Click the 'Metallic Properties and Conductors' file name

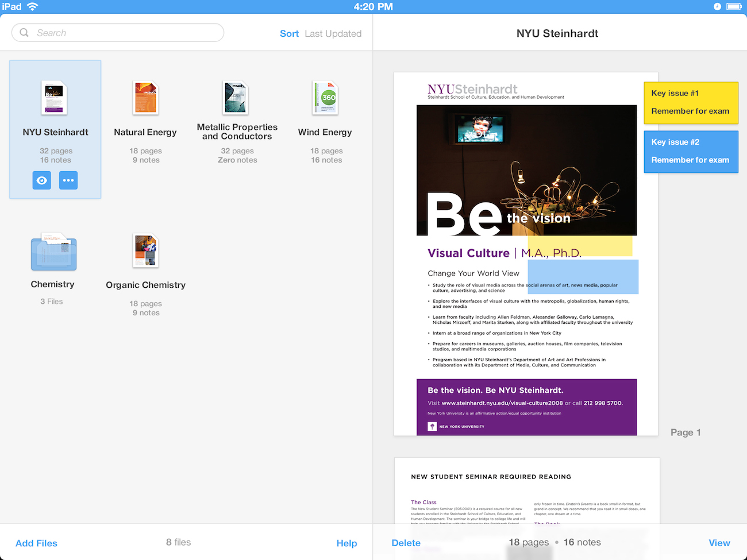pos(237,132)
